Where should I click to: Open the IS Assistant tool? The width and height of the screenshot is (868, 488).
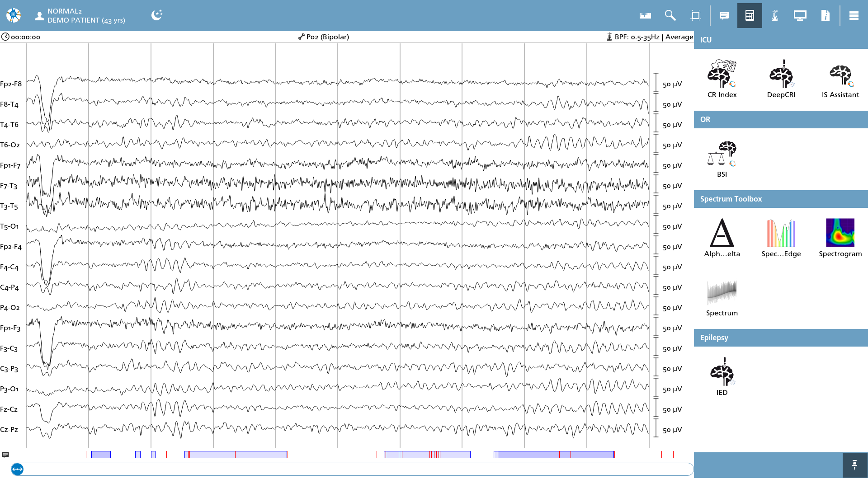coord(840,79)
